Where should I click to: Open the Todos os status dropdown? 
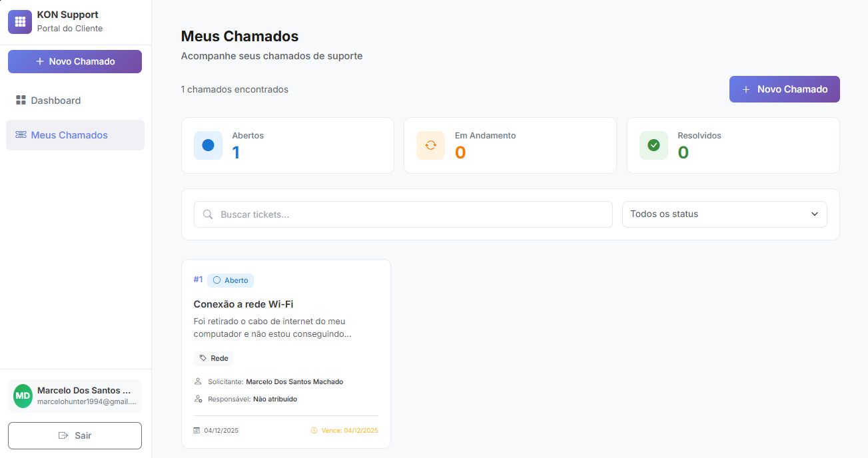(723, 214)
